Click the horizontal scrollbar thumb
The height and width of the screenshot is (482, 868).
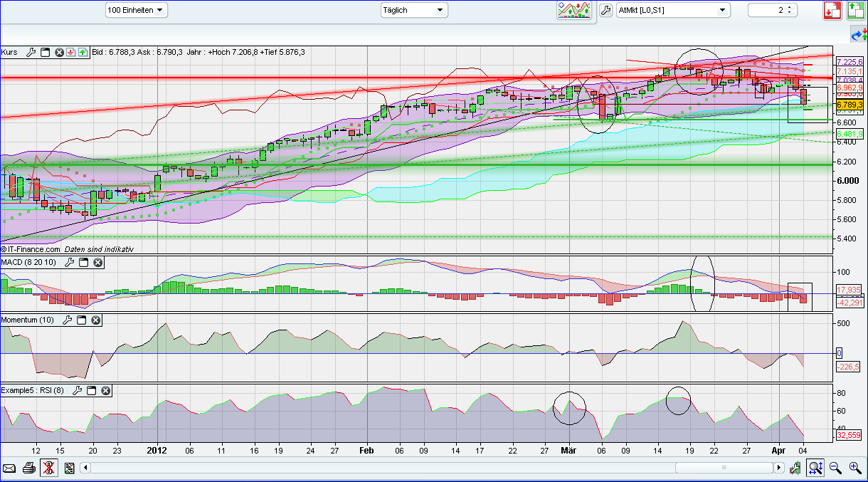[724, 468]
